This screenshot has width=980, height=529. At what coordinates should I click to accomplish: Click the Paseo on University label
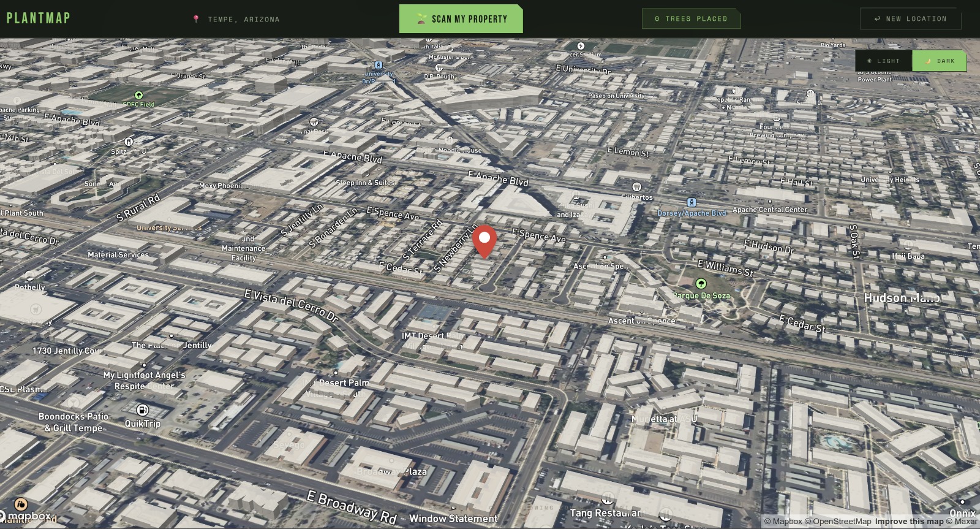(x=616, y=96)
